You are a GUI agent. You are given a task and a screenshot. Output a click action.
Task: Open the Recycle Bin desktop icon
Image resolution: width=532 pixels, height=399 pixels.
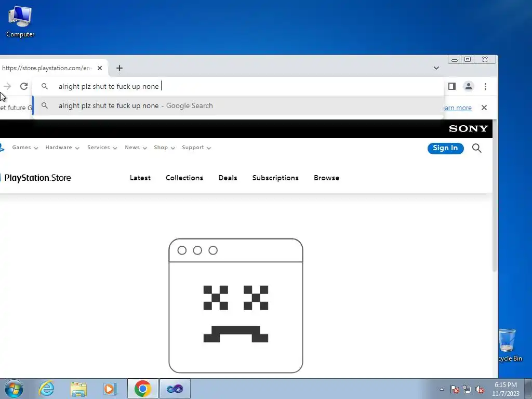coord(509,345)
